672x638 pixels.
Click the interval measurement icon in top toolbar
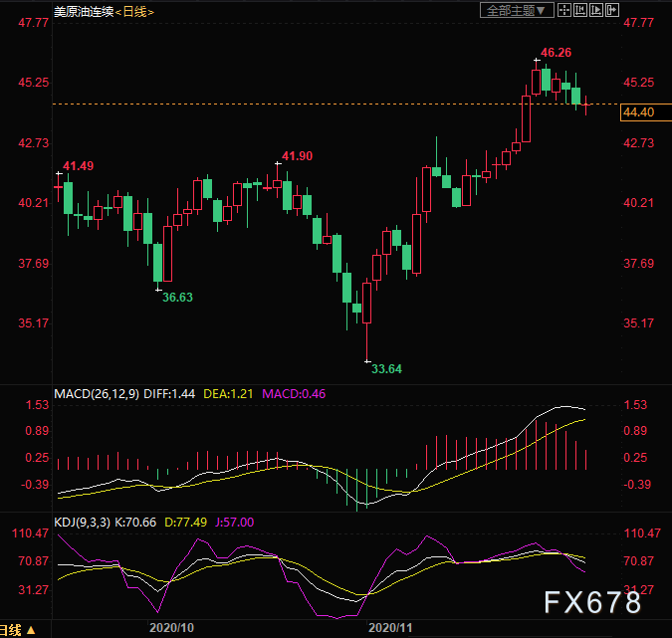click(579, 10)
